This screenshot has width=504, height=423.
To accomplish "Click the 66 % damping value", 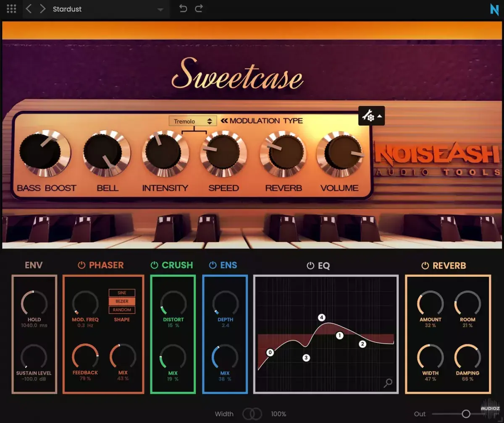I will click(x=467, y=379).
